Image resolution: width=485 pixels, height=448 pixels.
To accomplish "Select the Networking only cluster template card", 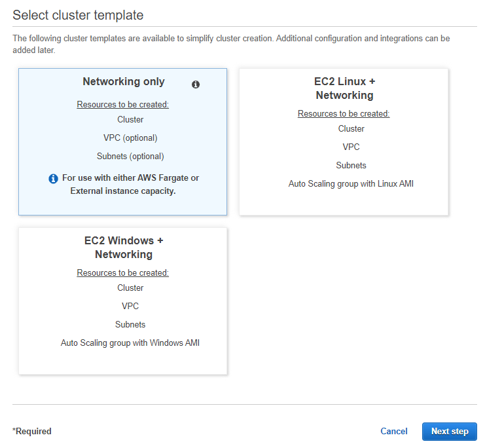I will coord(122,141).
